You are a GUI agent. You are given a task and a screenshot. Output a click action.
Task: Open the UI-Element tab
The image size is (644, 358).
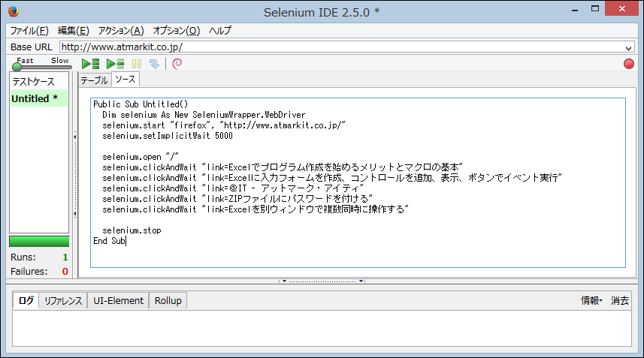[x=118, y=301]
